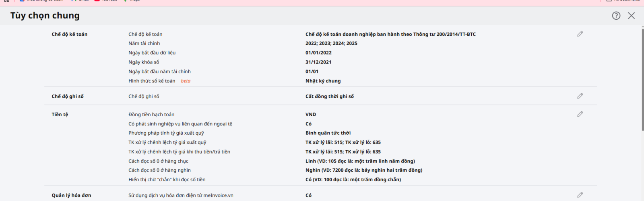Click the VND currency value
The width and height of the screenshot is (644, 201).
click(311, 115)
